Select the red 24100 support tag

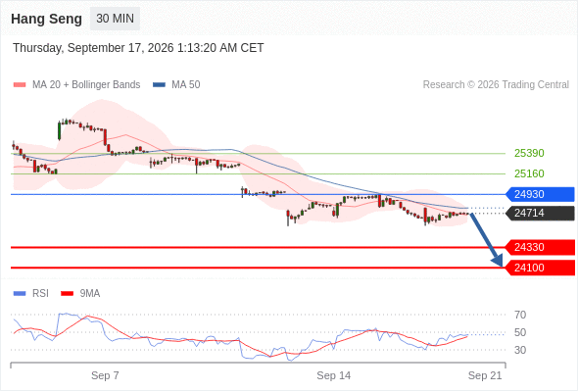click(x=540, y=268)
